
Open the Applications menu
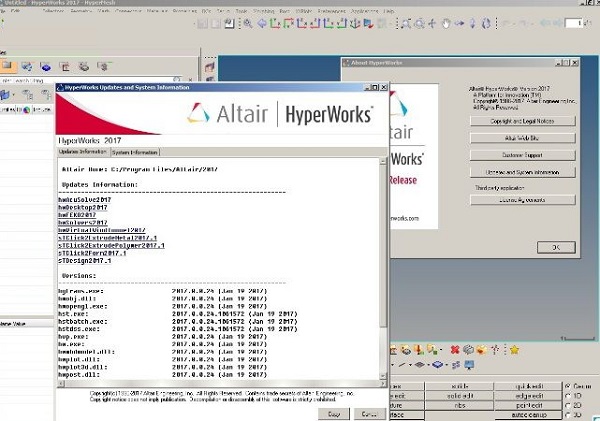(365, 11)
